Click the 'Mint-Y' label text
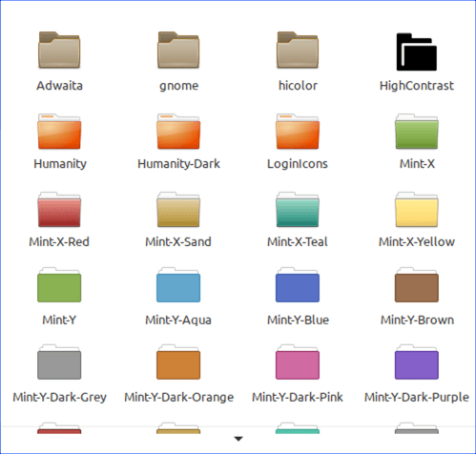476x454 pixels. (x=59, y=320)
